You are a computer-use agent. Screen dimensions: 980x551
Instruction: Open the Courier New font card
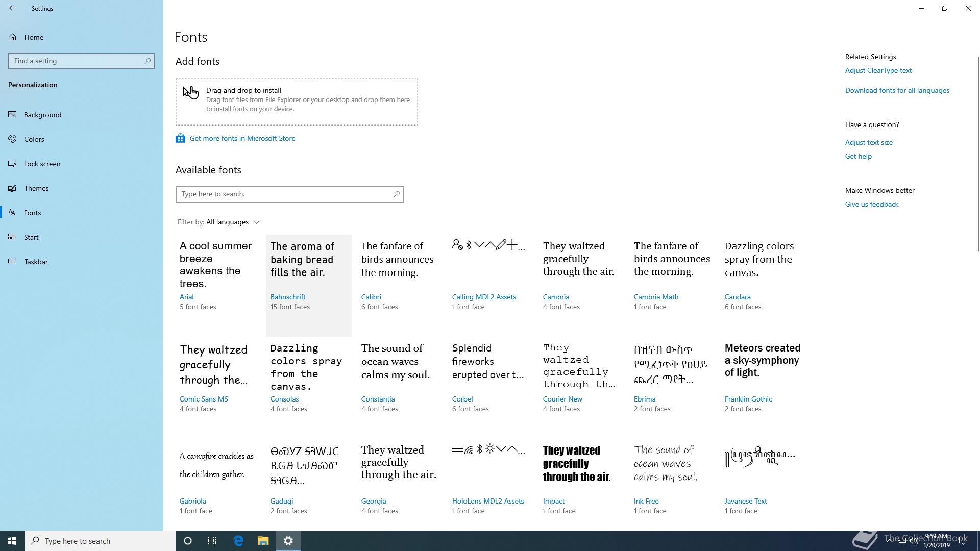[x=581, y=388]
